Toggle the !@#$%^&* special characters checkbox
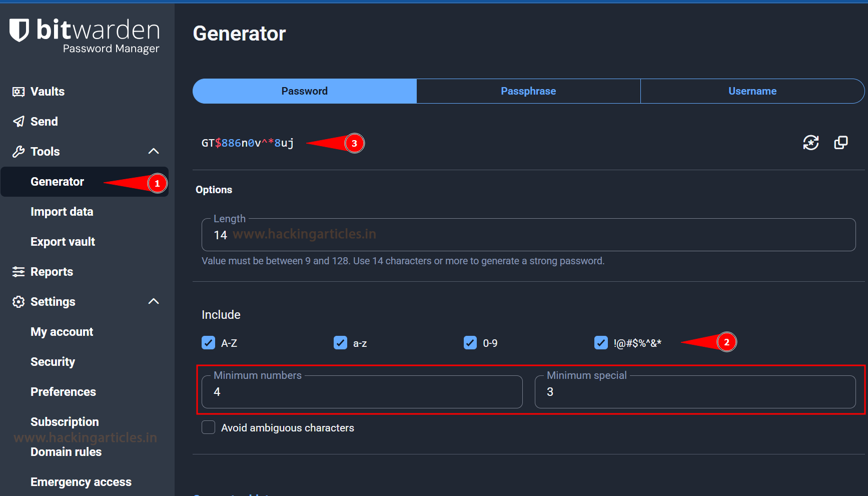 pos(601,343)
